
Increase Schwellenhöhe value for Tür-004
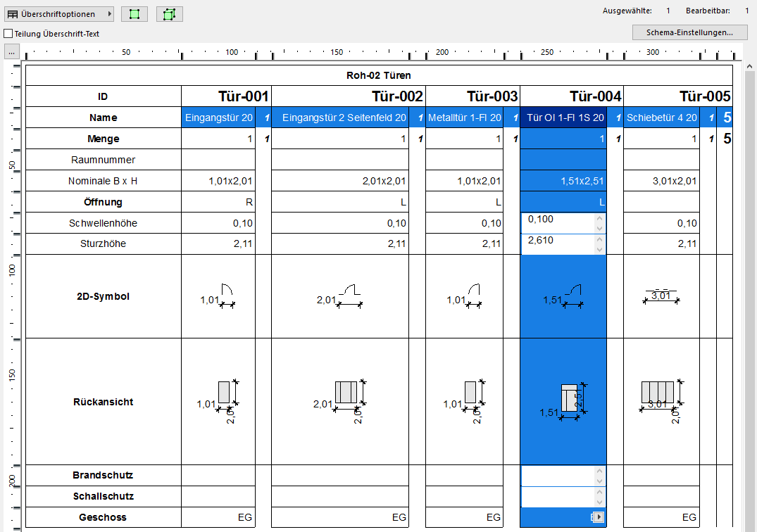click(599, 218)
